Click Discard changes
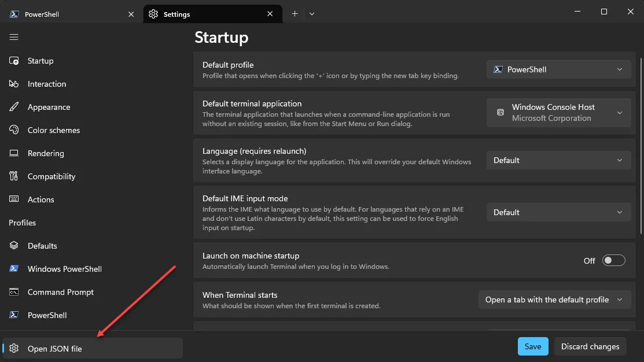This screenshot has height=362, width=644. point(590,346)
